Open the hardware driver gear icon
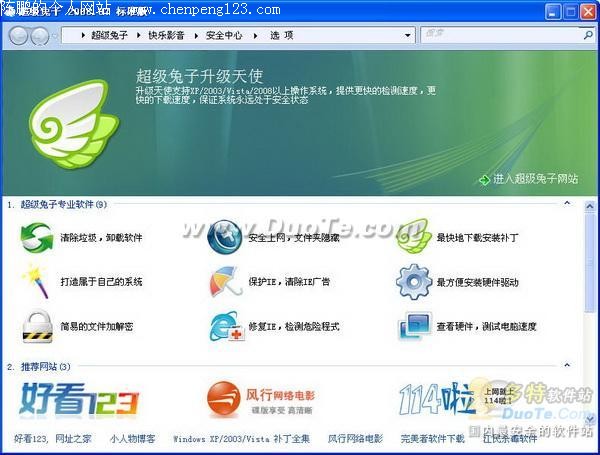Screen dimensions: 600x455 tap(412, 282)
